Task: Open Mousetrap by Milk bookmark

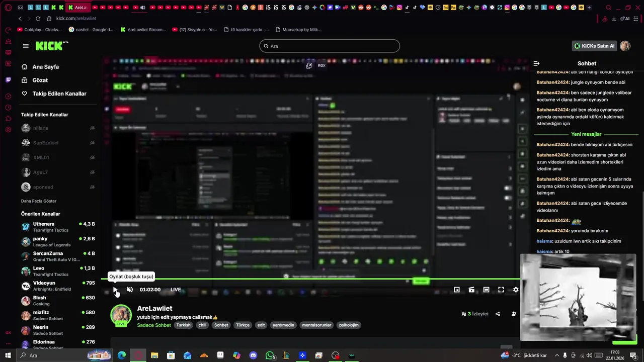Action: pyautogui.click(x=298, y=30)
